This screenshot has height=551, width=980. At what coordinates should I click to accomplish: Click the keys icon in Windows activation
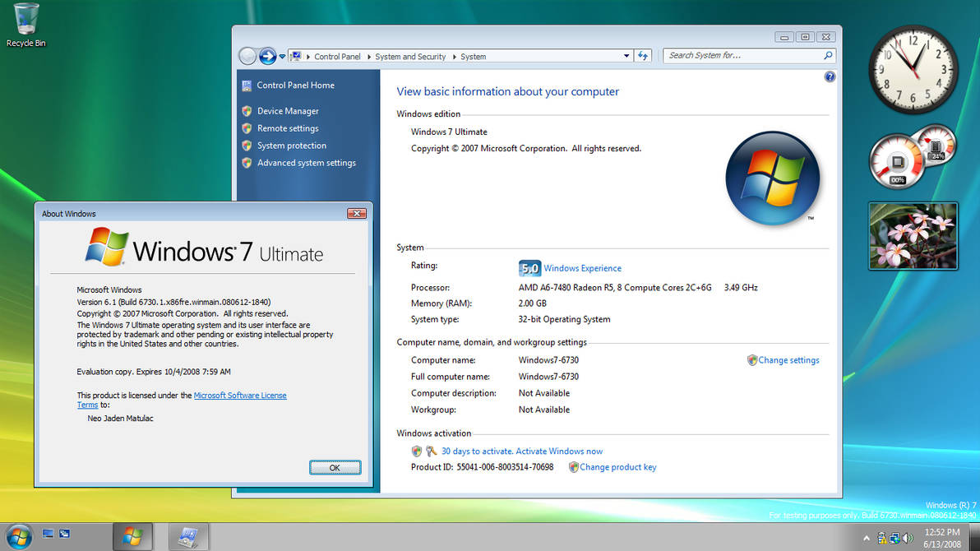coord(431,451)
